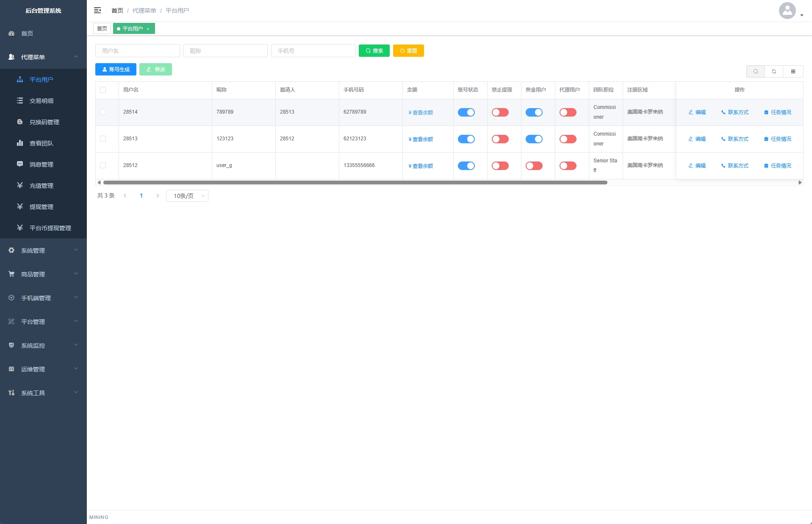
Task: Click 联系方式 for user 28514
Action: 735,112
